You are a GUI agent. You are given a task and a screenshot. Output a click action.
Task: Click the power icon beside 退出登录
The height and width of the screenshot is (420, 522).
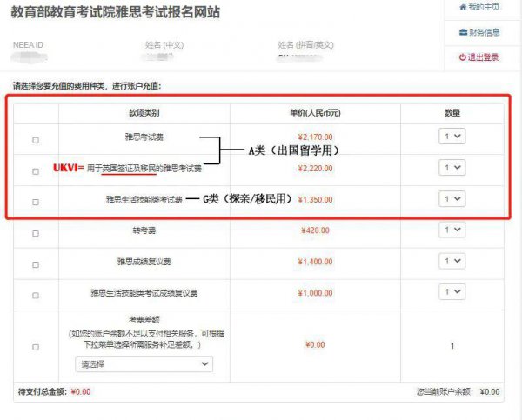click(463, 57)
